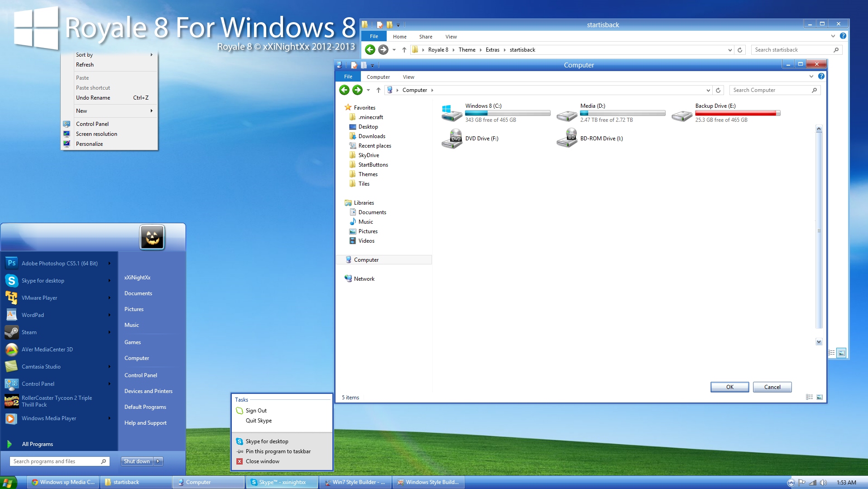Select Downloads in Favorites tree
Image resolution: width=868 pixels, height=489 pixels.
point(372,136)
